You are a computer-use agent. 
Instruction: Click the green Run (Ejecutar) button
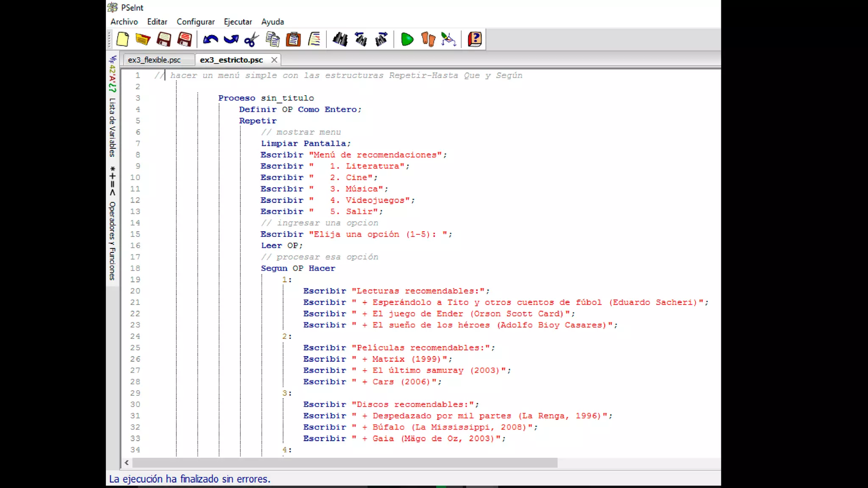[407, 39]
